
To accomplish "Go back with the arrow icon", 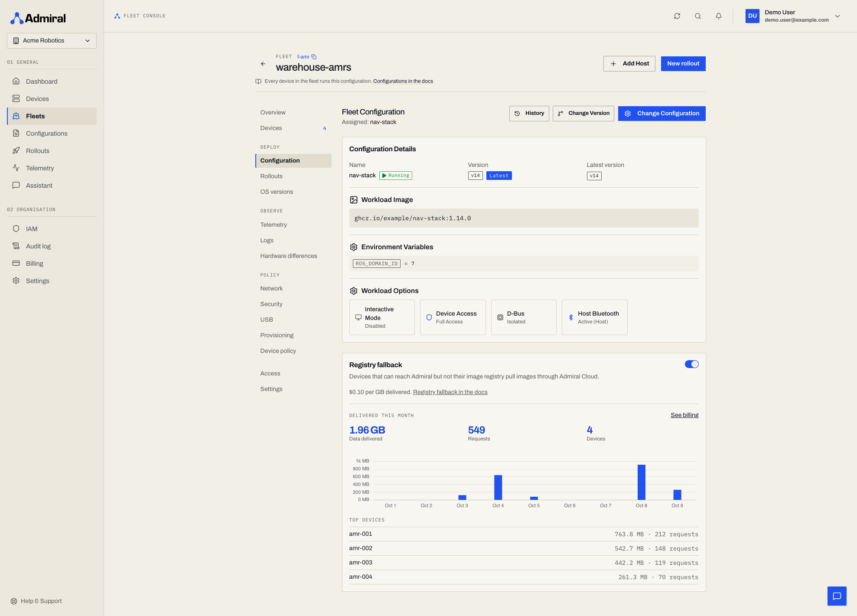I will point(263,64).
